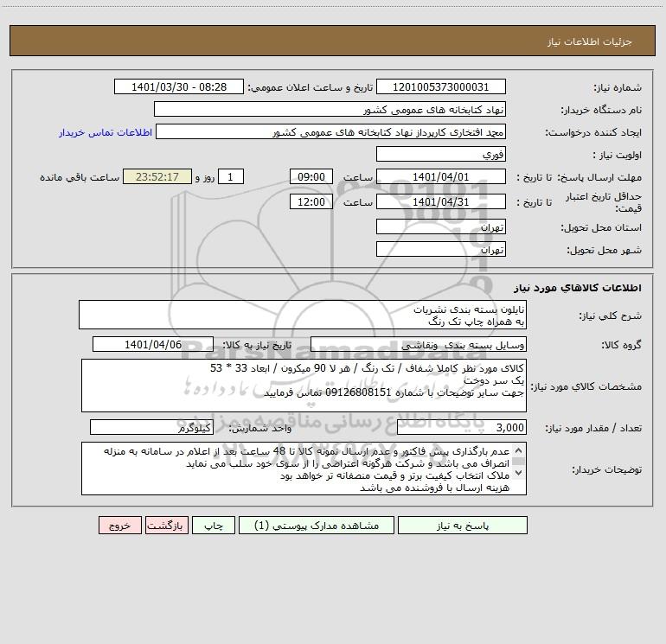666x644 pixels.
Task: Click label گروه کالا
Action: (x=621, y=345)
